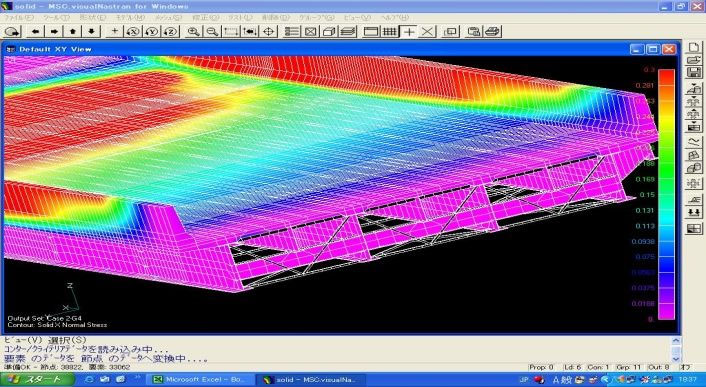Click the rotate about X axis icon
The width and height of the screenshot is (706, 387).
(133, 32)
